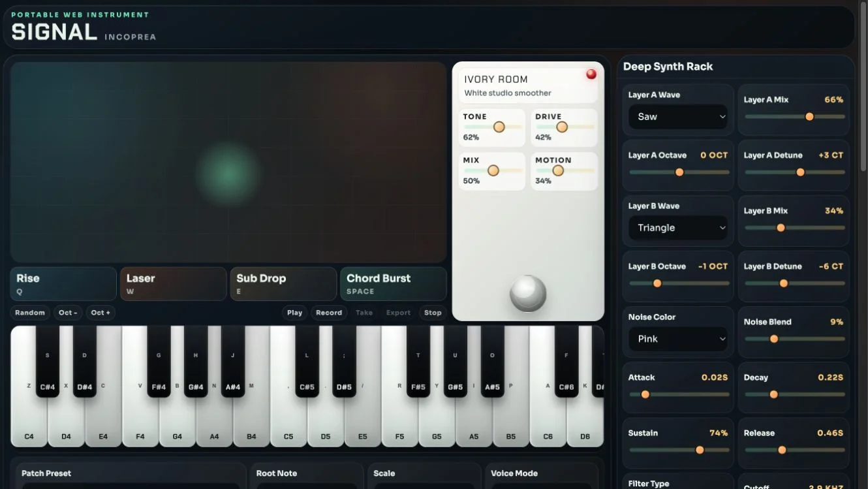Click the Noise Blend slider handle
The image size is (868, 489).
[774, 339]
